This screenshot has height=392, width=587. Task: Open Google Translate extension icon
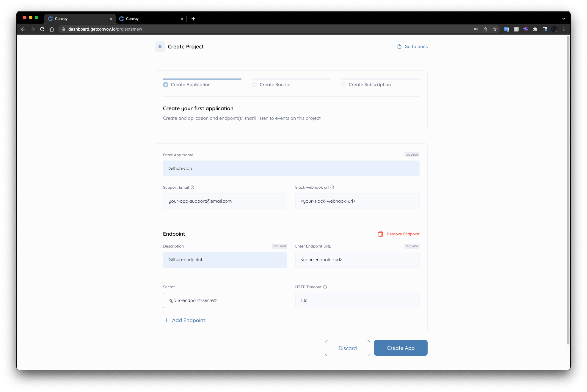507,29
